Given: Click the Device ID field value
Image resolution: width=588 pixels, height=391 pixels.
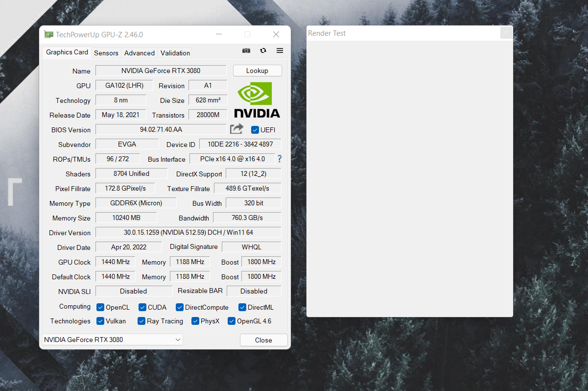Looking at the screenshot, I should (240, 144).
